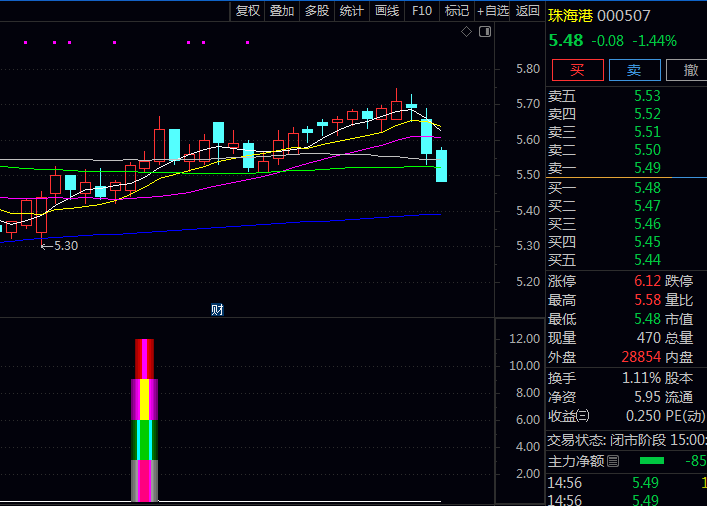Open the 主力净额 details list icon

point(613,461)
